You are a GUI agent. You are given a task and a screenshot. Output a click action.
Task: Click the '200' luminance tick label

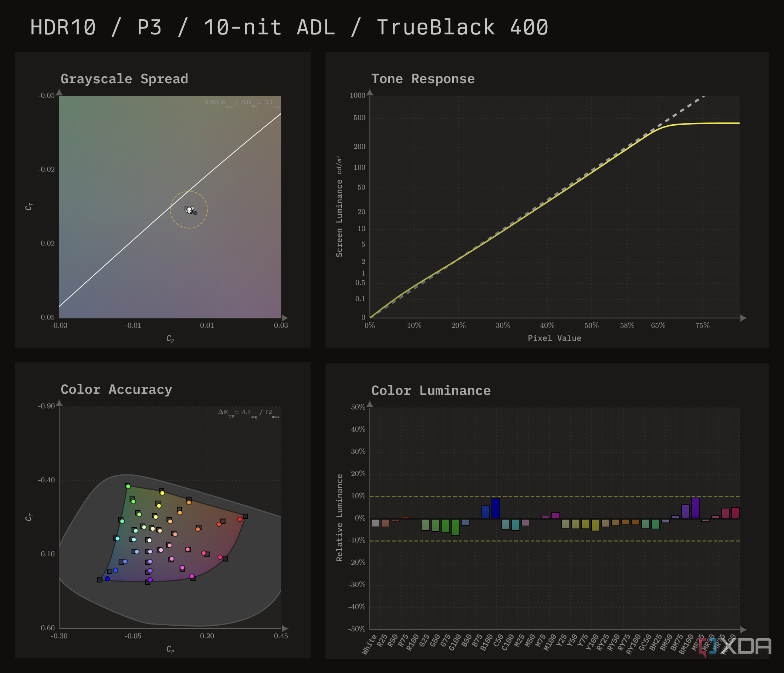click(359, 146)
